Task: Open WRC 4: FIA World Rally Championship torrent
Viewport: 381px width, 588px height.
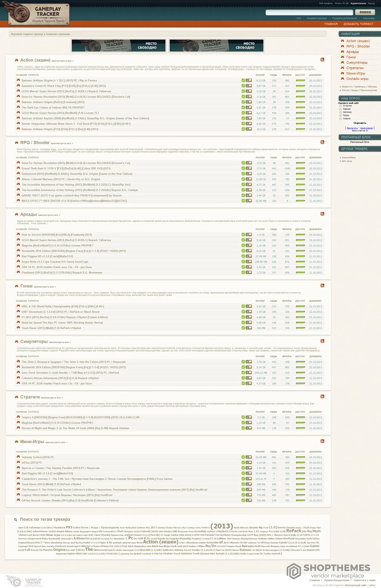Action: pyautogui.click(x=63, y=306)
